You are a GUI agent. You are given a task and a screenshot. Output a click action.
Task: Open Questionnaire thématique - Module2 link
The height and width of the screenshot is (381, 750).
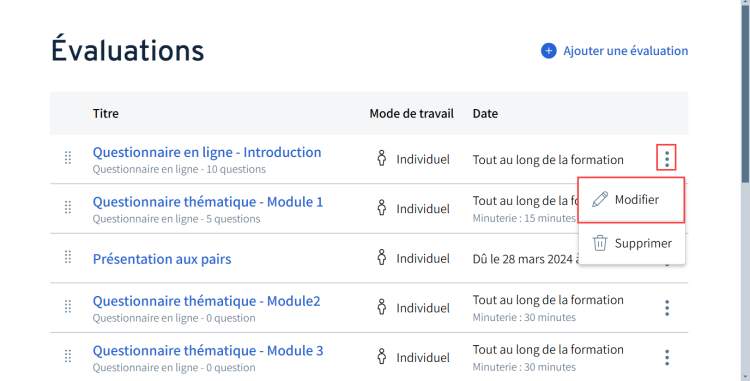point(207,301)
